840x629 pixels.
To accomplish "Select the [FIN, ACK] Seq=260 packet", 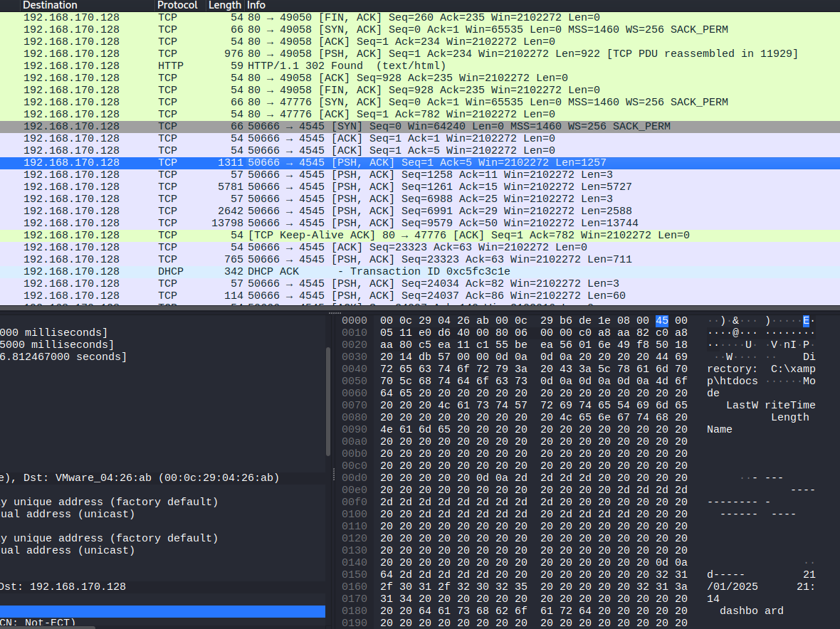I will tap(420, 18).
